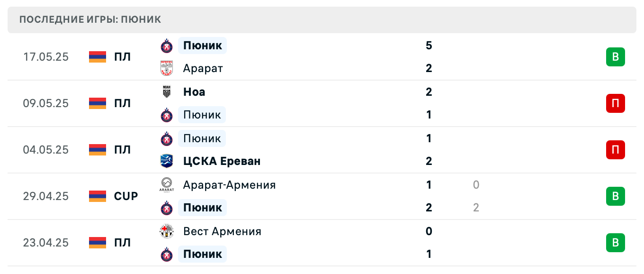Open the ЦСКА Ереван club crest
The image size is (644, 274).
(167, 161)
